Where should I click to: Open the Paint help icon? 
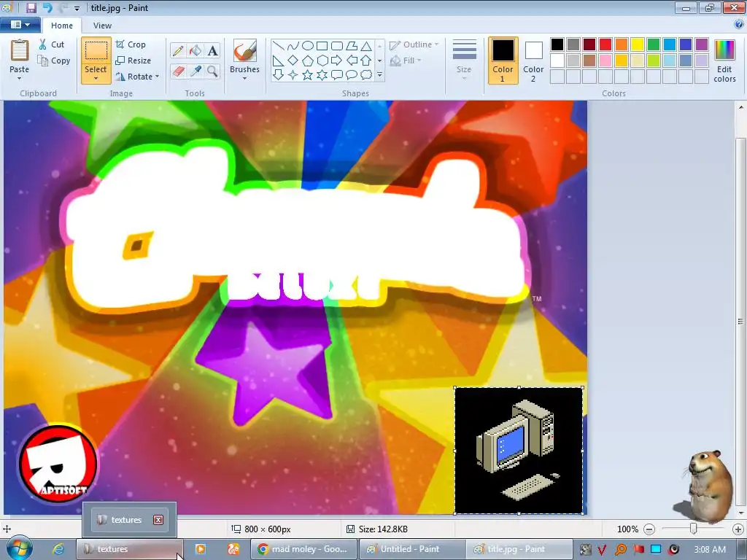[x=739, y=24]
